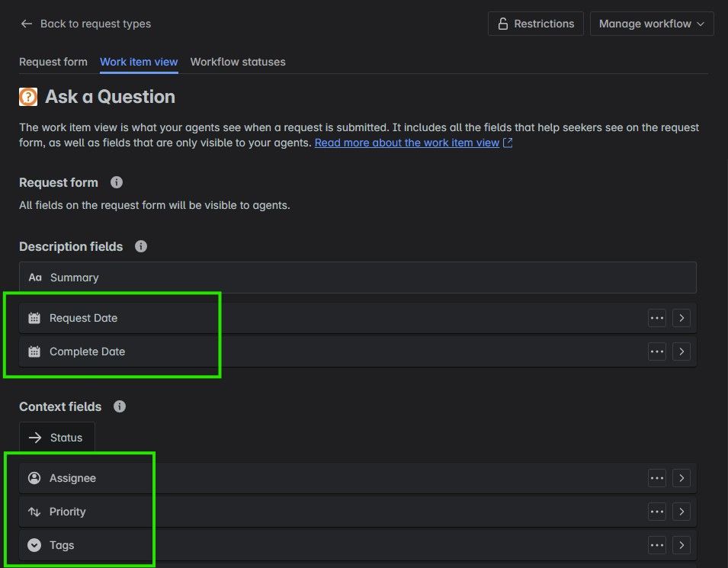Screen dimensions: 728x568
Task: Open Workflow statuses tab
Action: 238,62
